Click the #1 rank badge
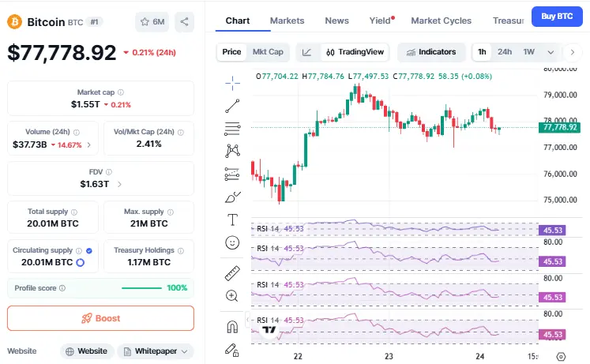This screenshot has height=364, width=590. 94,22
